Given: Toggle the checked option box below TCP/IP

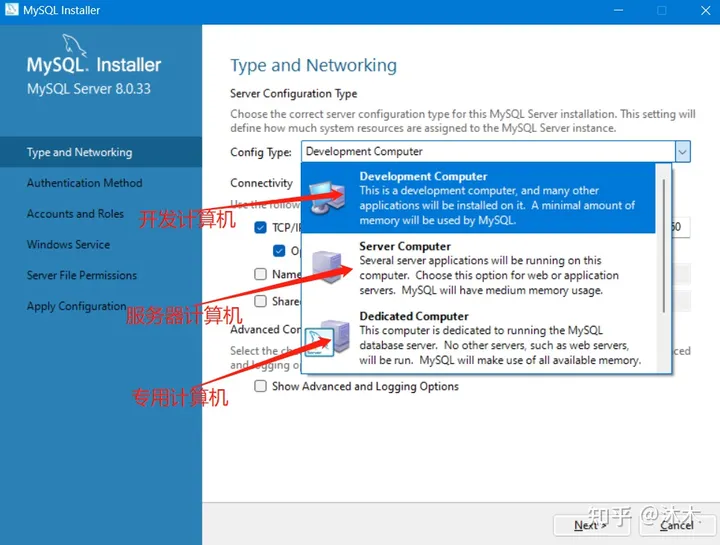Looking at the screenshot, I should (279, 251).
